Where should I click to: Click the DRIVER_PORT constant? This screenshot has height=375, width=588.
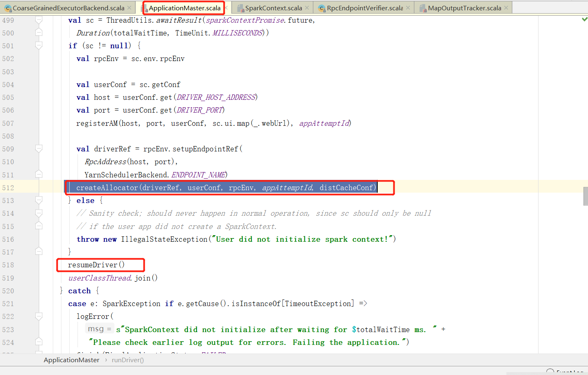(x=200, y=110)
